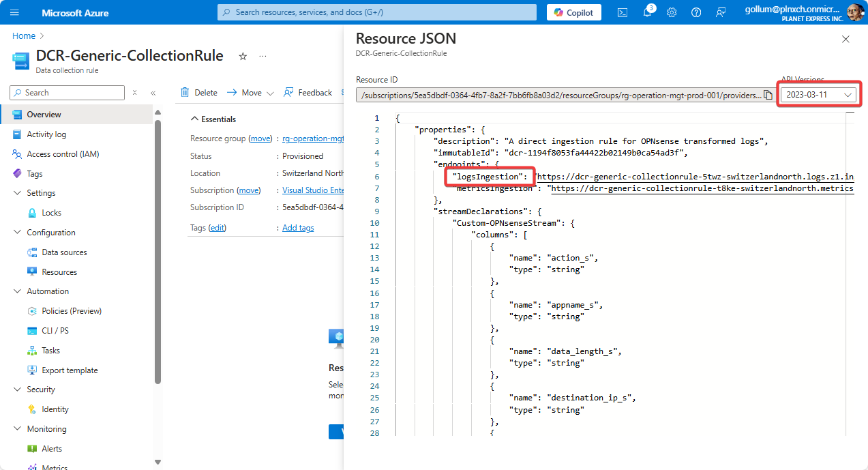The width and height of the screenshot is (868, 470).
Task: Click the gollum account avatar
Action: coord(854,12)
